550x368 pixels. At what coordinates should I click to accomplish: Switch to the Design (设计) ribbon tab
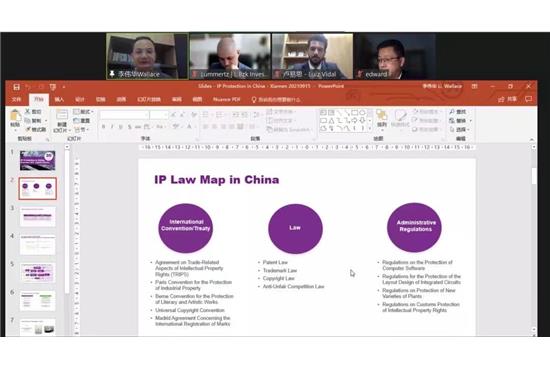point(80,100)
